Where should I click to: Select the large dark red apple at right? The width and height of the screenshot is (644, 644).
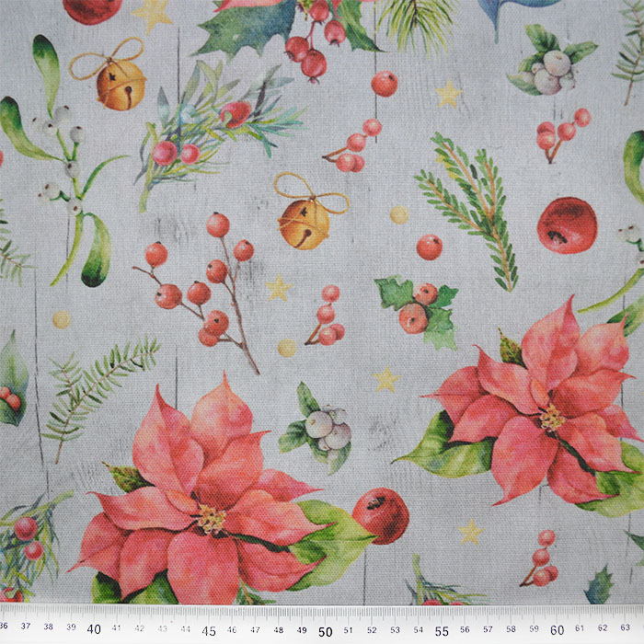point(566,225)
